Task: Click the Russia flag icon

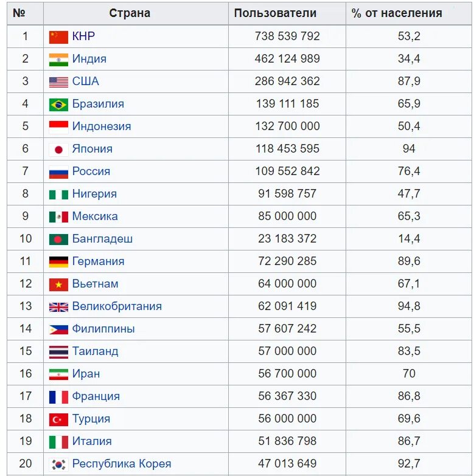Action: click(x=58, y=172)
